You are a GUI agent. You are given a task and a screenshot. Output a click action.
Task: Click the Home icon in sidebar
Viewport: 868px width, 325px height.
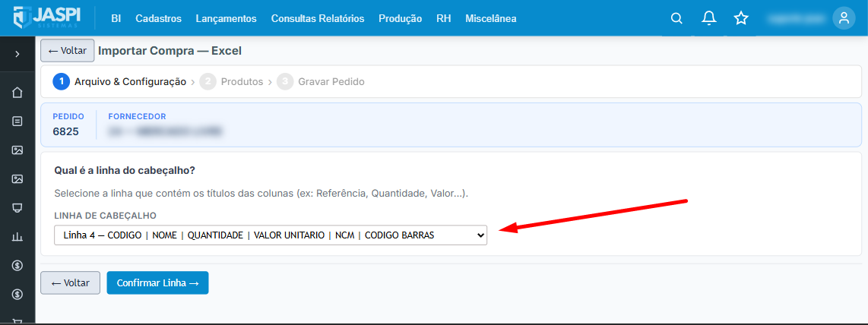17,93
